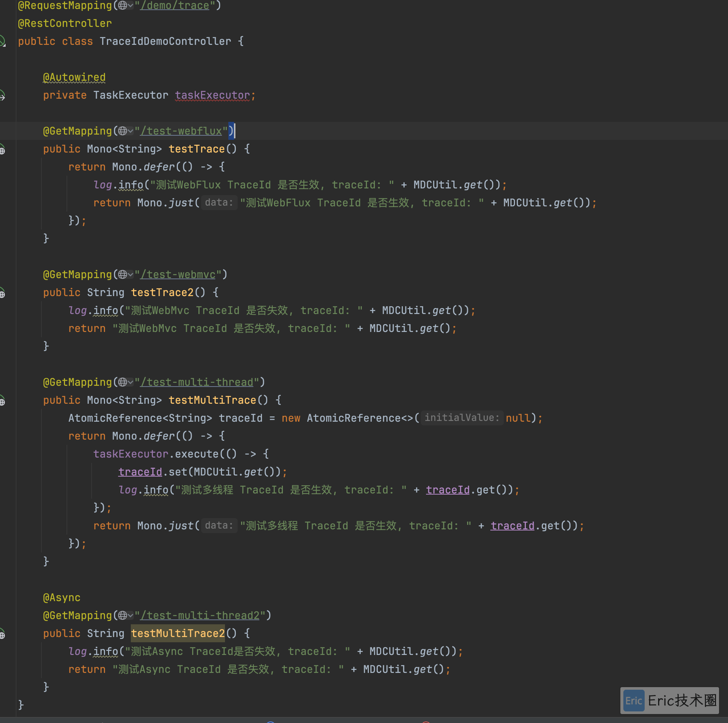Screen dimensions: 728x723
Task: Click the globe icon before "/test-multi-thread" mapping
Action: [123, 382]
